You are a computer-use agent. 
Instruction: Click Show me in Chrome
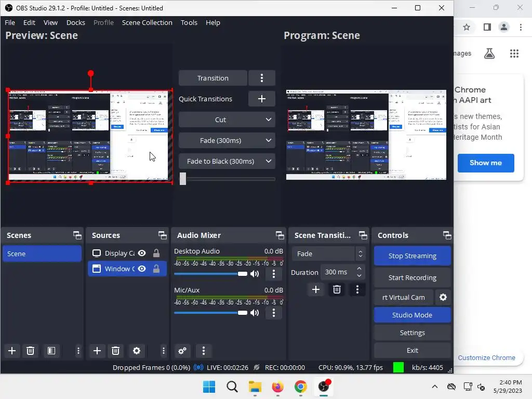486,163
